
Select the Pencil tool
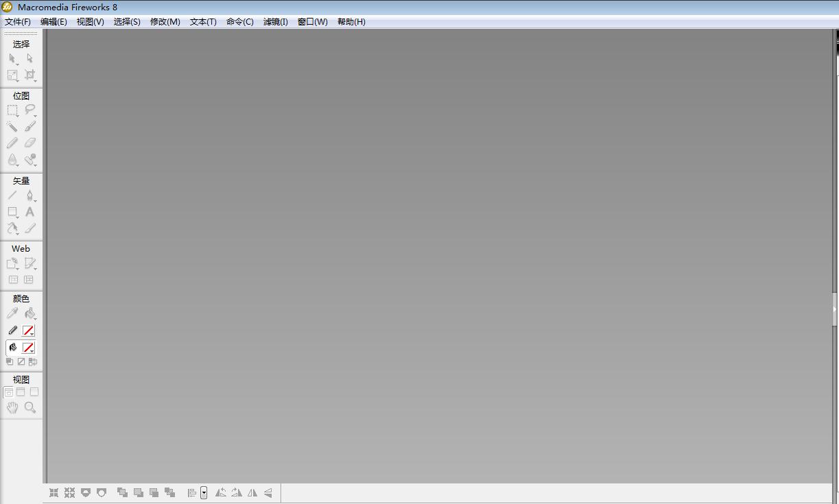(13, 143)
